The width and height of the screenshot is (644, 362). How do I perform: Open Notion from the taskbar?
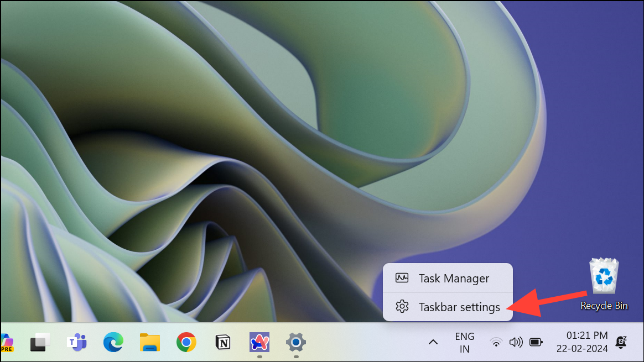[222, 343]
